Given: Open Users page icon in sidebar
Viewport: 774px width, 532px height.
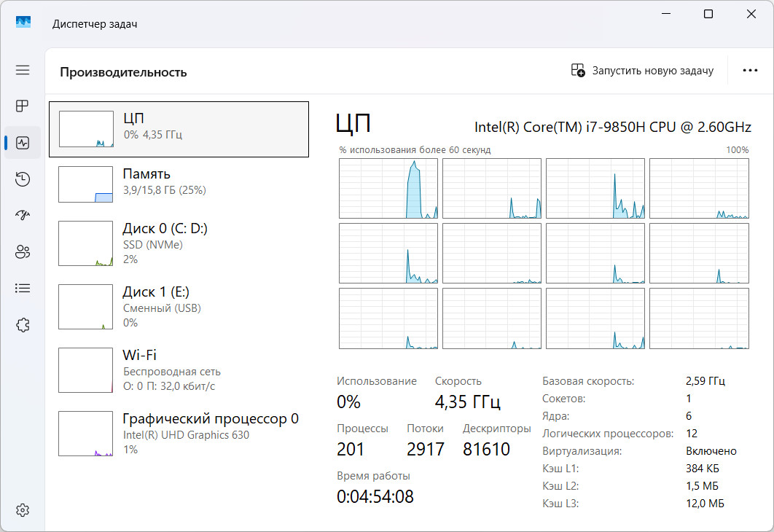Looking at the screenshot, I should click(x=23, y=251).
